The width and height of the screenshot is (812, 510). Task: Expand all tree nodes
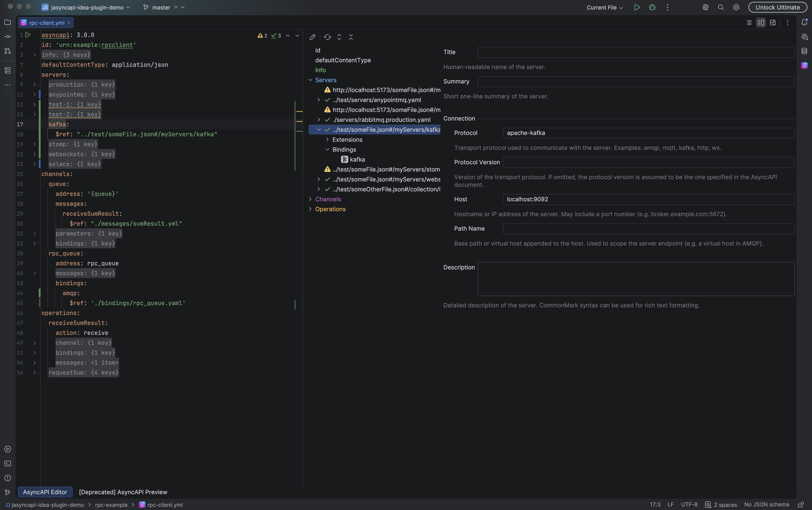339,37
